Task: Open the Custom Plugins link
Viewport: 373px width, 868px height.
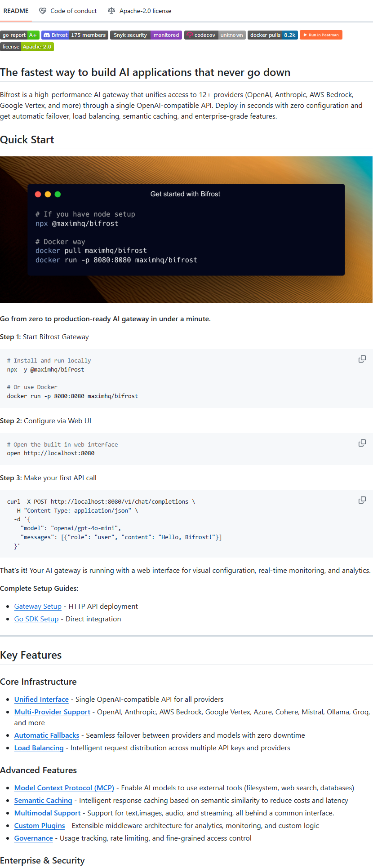Action: point(40,826)
